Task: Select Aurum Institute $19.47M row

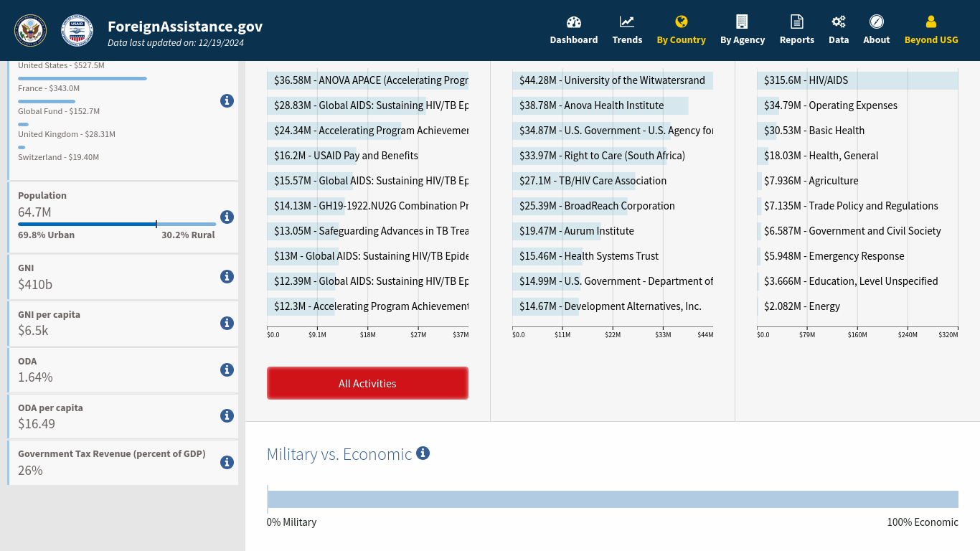Action: click(x=613, y=231)
